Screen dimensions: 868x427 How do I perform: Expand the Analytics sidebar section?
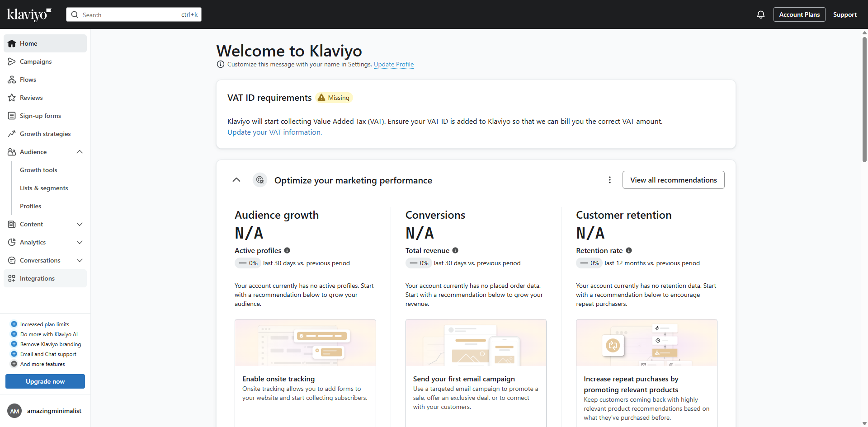click(80, 242)
